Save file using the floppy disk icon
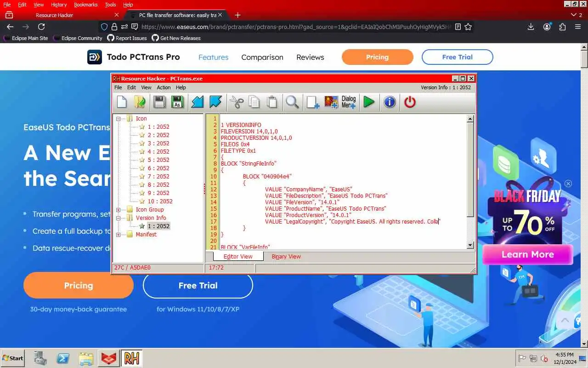 [159, 102]
